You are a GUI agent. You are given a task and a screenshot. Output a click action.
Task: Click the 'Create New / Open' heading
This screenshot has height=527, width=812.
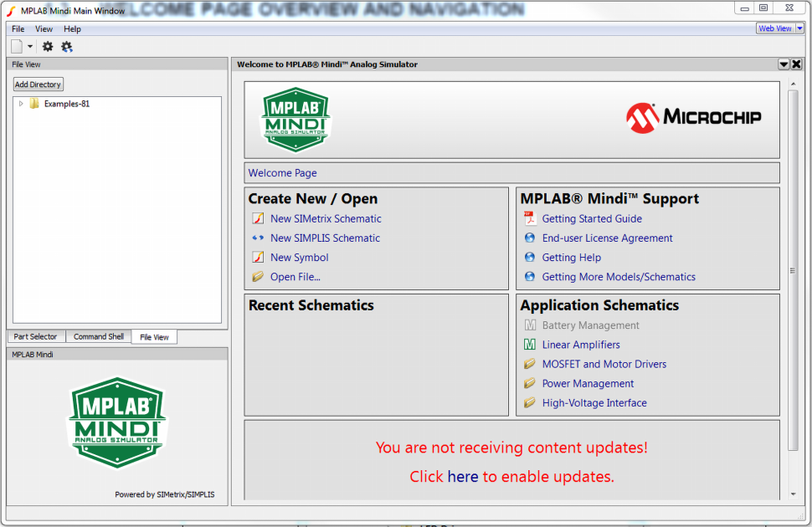pos(313,199)
